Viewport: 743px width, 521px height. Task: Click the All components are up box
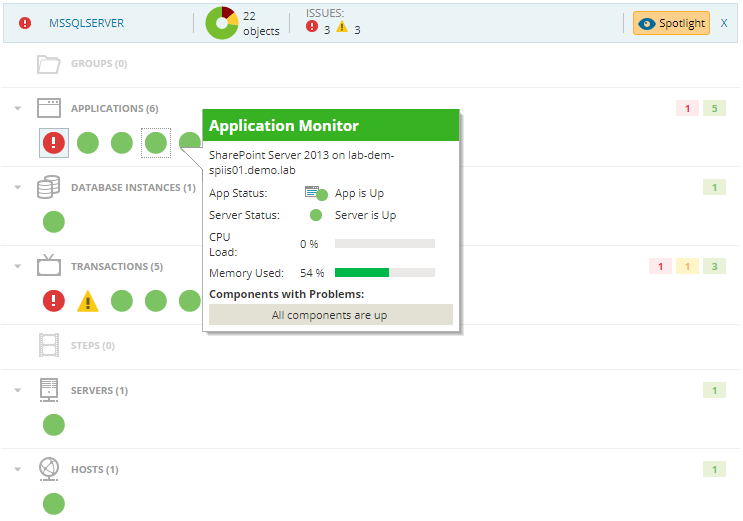[x=331, y=315]
